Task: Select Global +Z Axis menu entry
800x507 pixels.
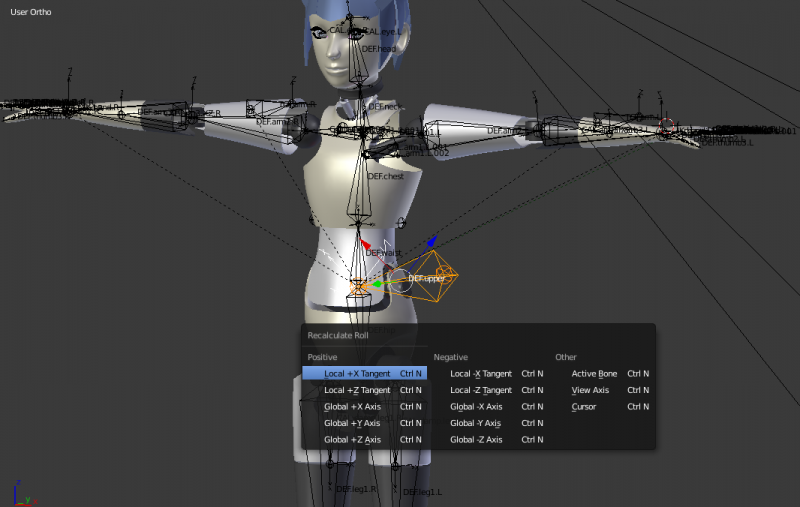Action: (364, 439)
